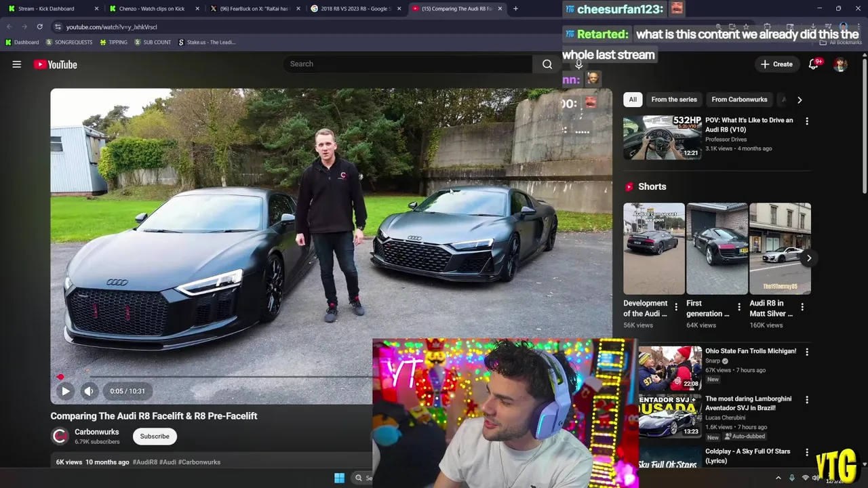Screen dimensions: 868x488
Task: Subscribe to Carbonwurks channel
Action: tap(155, 436)
